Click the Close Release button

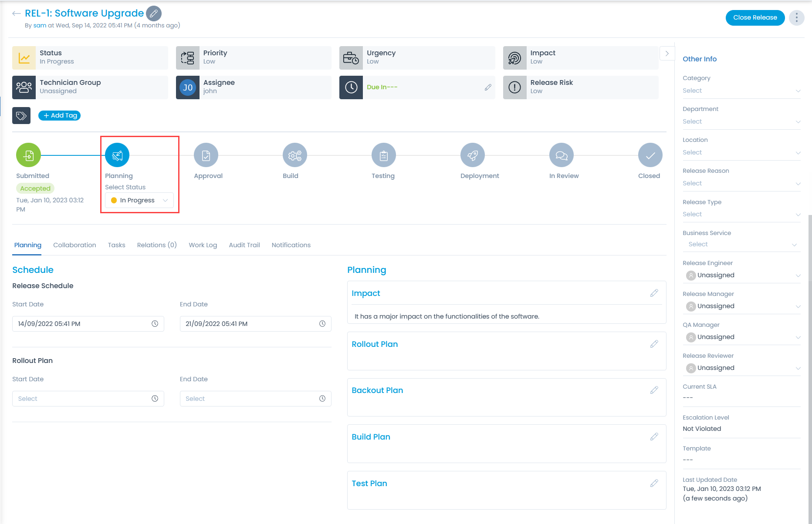(755, 17)
